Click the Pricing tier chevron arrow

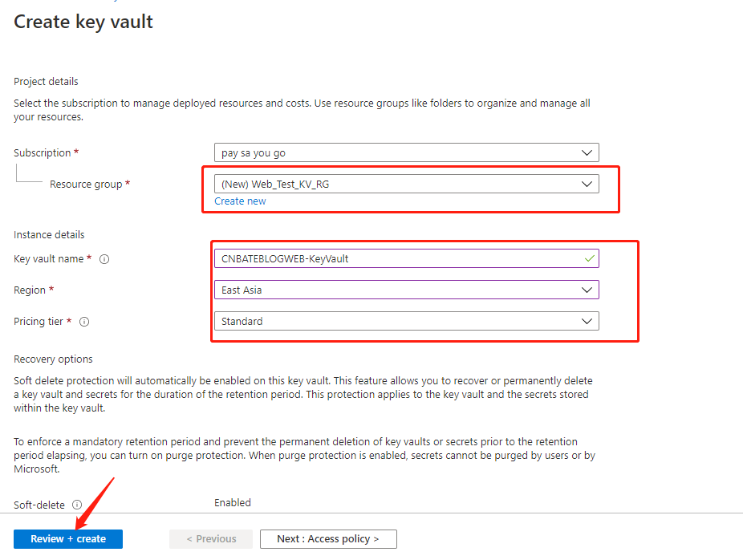pyautogui.click(x=587, y=321)
